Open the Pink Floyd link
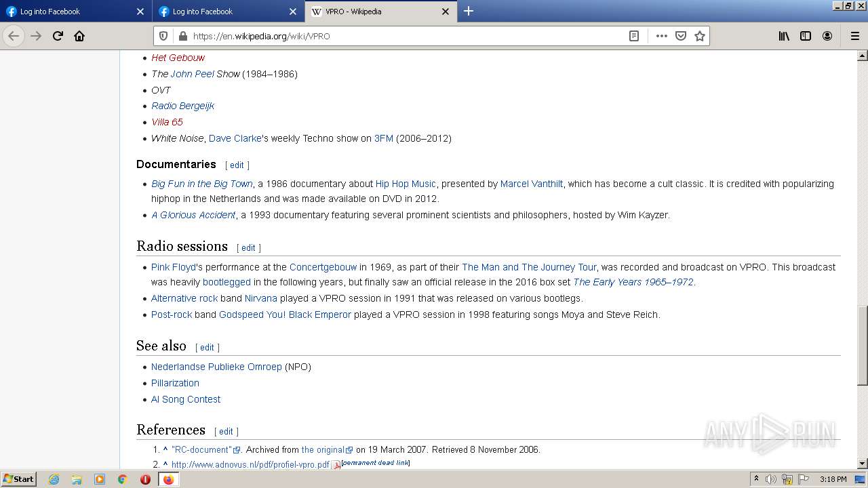This screenshot has height=488, width=868. (174, 267)
